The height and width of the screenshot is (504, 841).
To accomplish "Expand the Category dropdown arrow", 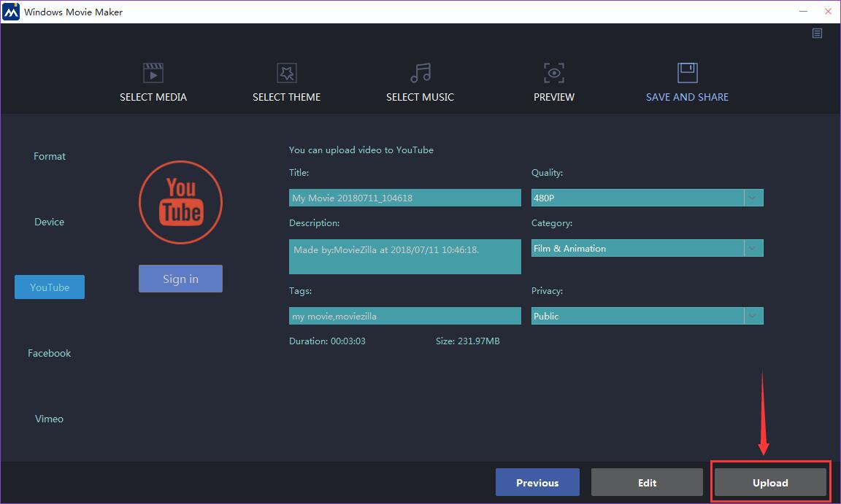I will (753, 248).
